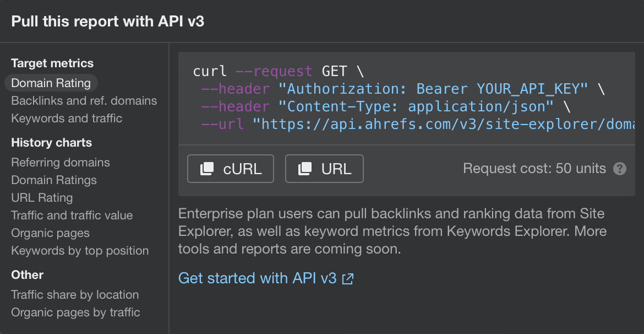Select Organic pages by traffic report
Viewport: 644px width, 334px height.
[x=75, y=312]
